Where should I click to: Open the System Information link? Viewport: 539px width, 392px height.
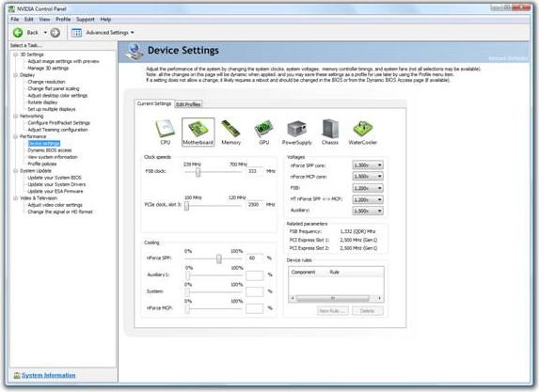click(49, 375)
